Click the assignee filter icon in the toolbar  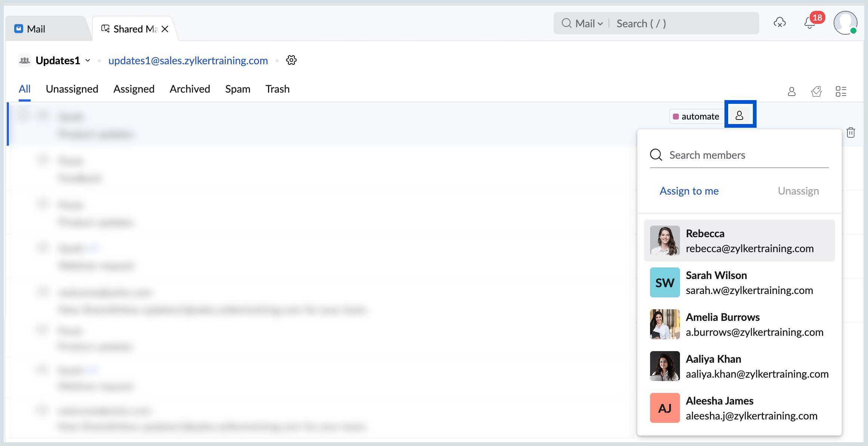pyautogui.click(x=791, y=92)
